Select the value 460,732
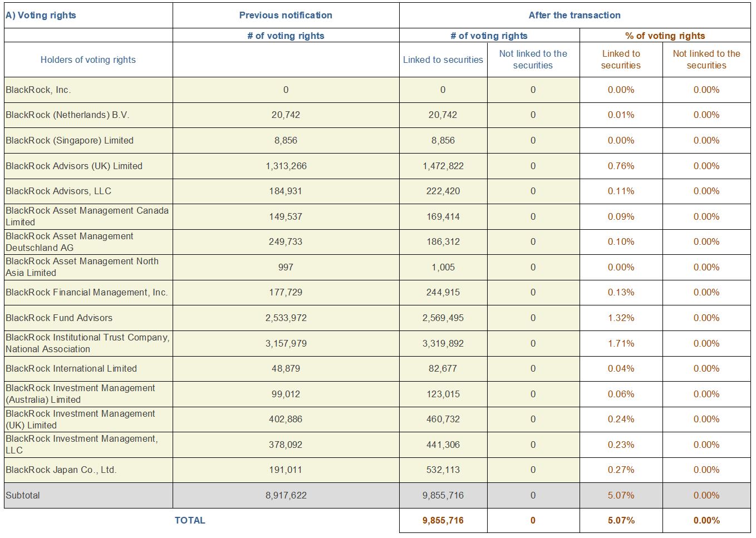Screen dimensions: 756x538 point(443,419)
